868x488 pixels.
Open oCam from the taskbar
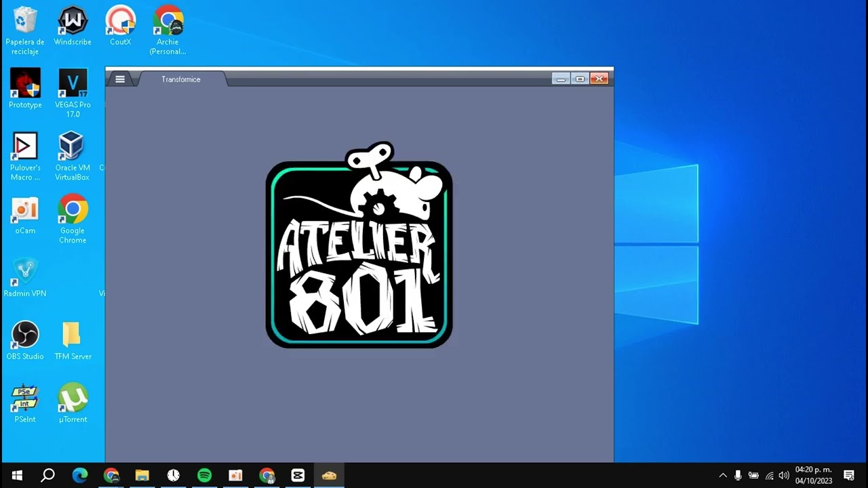click(x=235, y=475)
